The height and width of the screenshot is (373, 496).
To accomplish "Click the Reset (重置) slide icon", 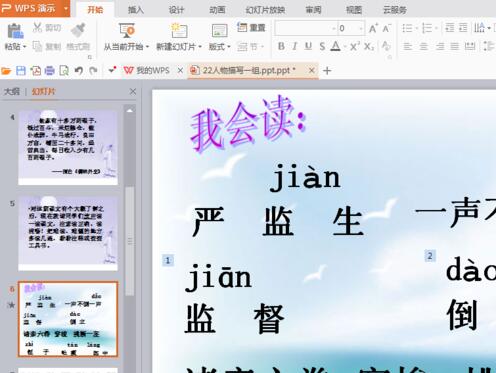I will coord(242,27).
